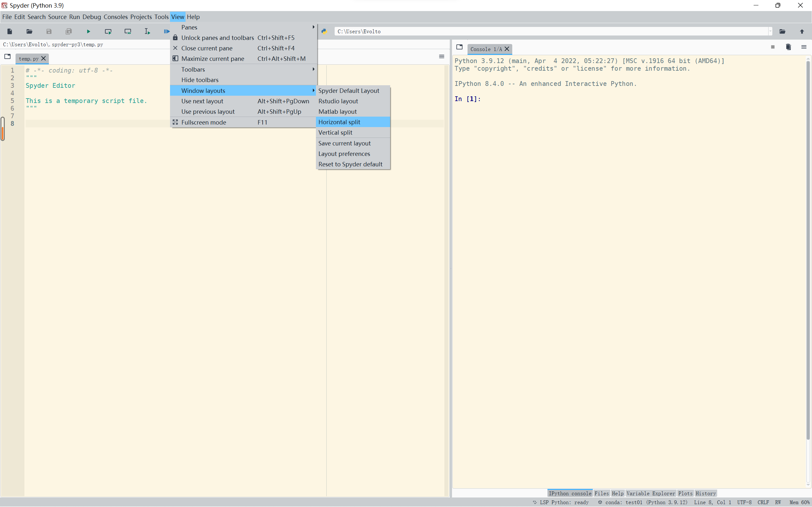Toggle Maximize current pane option
This screenshot has width=812, height=507.
(212, 58)
